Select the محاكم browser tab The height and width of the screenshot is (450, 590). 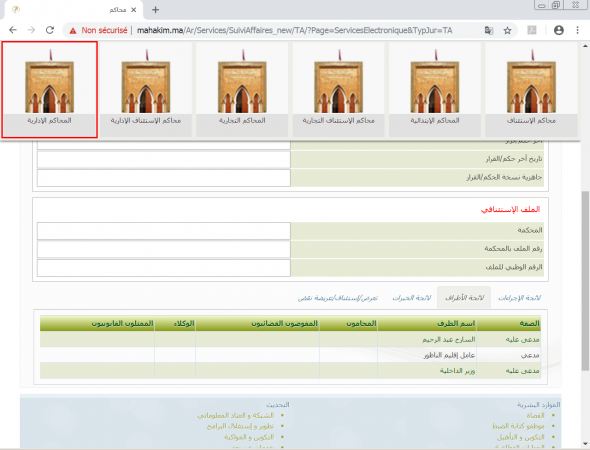(74, 10)
